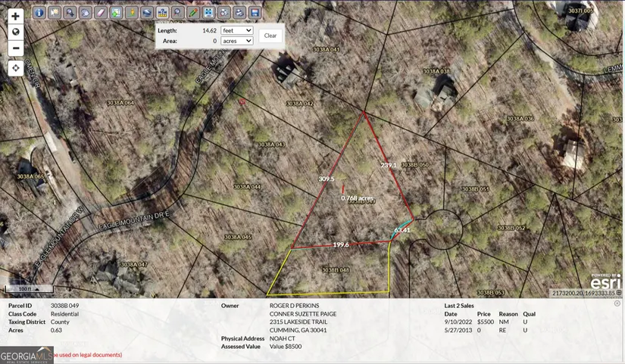Click parcel label 3038A 043
The height and width of the screenshot is (364, 625).
(x=271, y=145)
